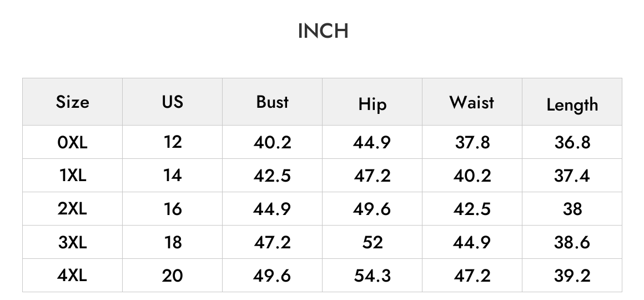Click the US column header

(173, 102)
